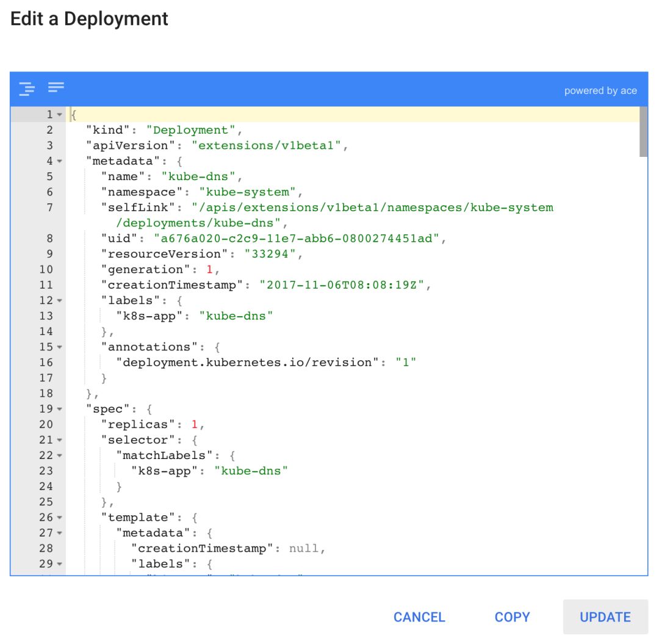Click the "Deployment" kind value
Screen dimensions: 659x644
pyautogui.click(x=190, y=130)
